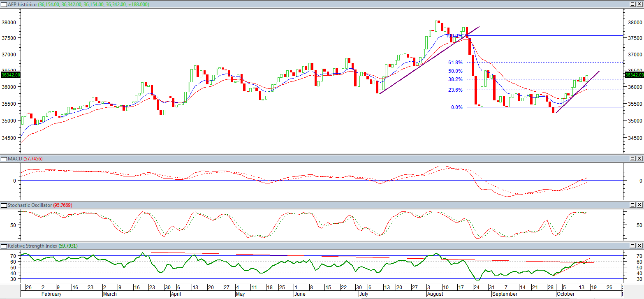
Task: Close the MACD indicator panel
Action: point(639,158)
